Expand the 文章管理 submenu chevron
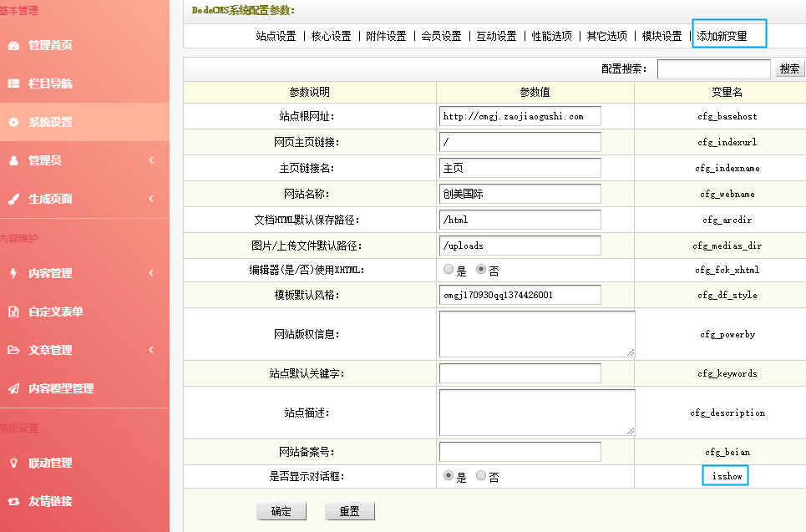The height and width of the screenshot is (532, 806). pyautogui.click(x=151, y=350)
